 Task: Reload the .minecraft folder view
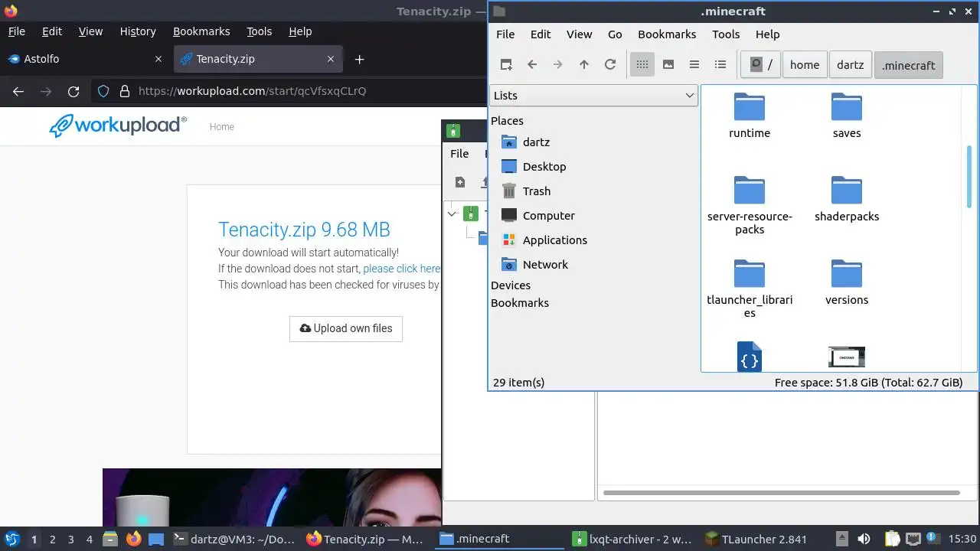pyautogui.click(x=610, y=65)
